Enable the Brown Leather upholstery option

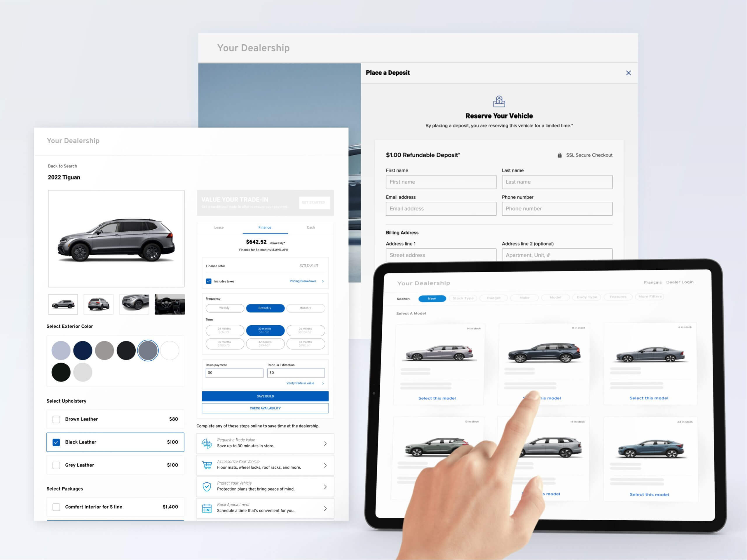coord(57,419)
